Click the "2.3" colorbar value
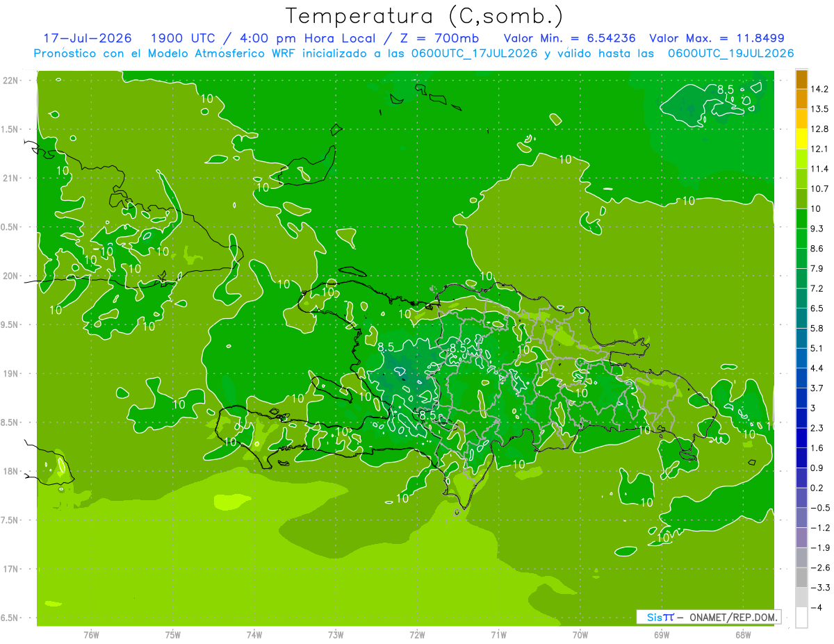The width and height of the screenshot is (834, 644). 816,428
